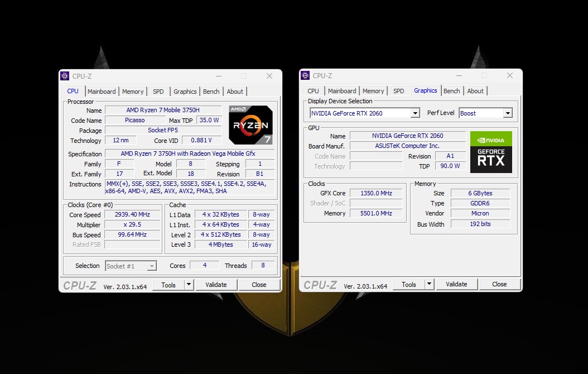Image resolution: width=588 pixels, height=374 pixels.
Task: Click the GFX Core clock value field
Action: (375, 193)
